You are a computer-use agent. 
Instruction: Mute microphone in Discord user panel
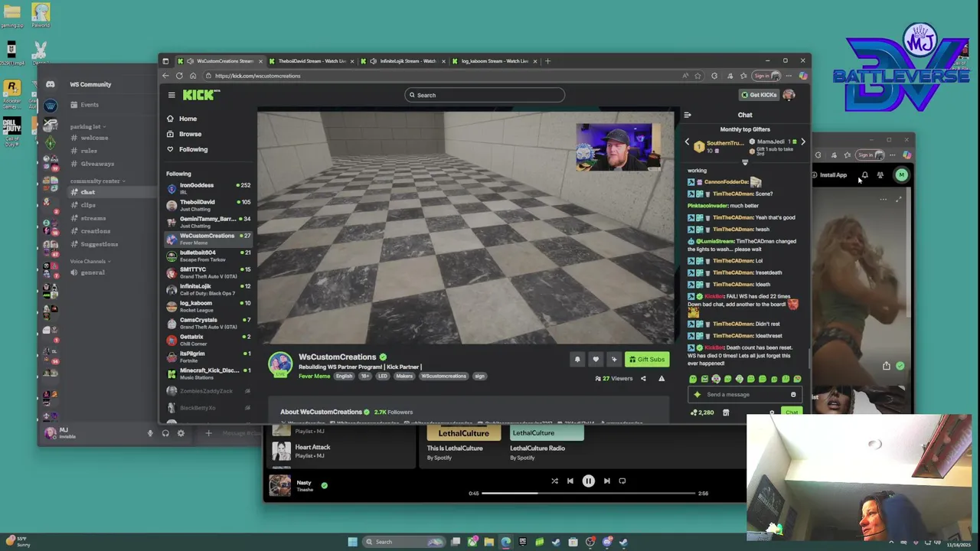tap(150, 433)
